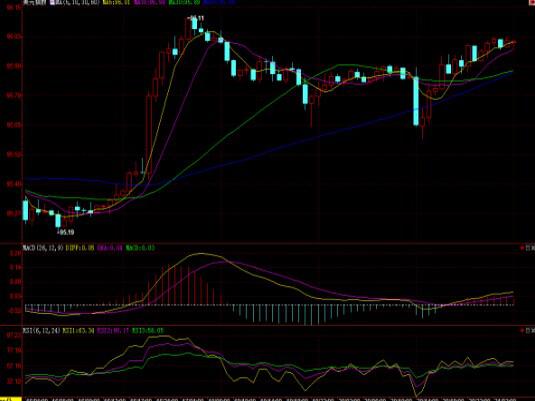Click the yellow RSI1 value label
Viewport: 535px width, 401px height.
[79, 330]
